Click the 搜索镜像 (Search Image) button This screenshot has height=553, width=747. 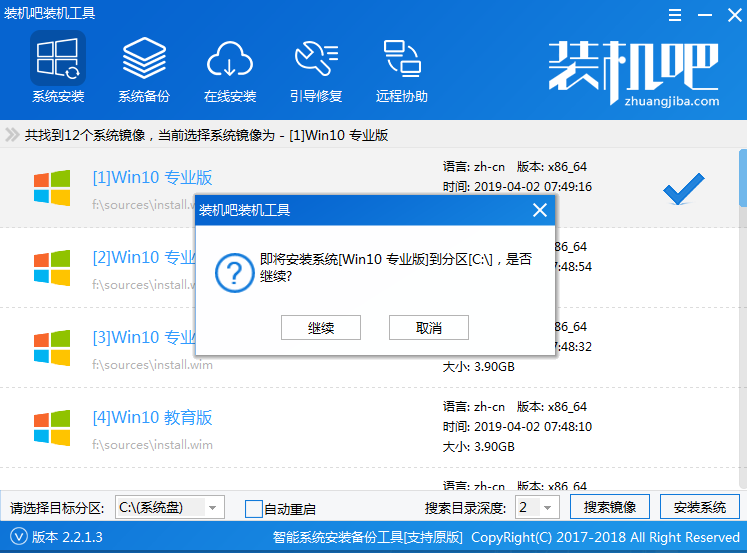[x=609, y=507]
